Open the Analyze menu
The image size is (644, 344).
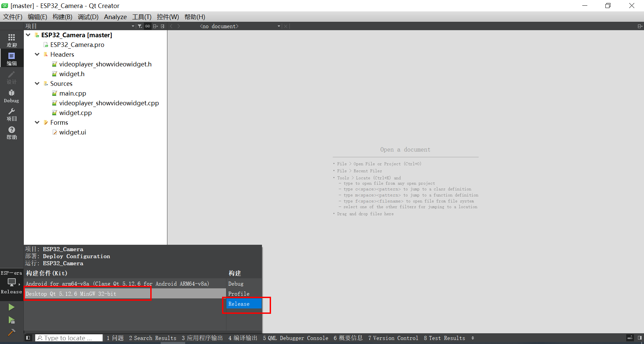(115, 17)
